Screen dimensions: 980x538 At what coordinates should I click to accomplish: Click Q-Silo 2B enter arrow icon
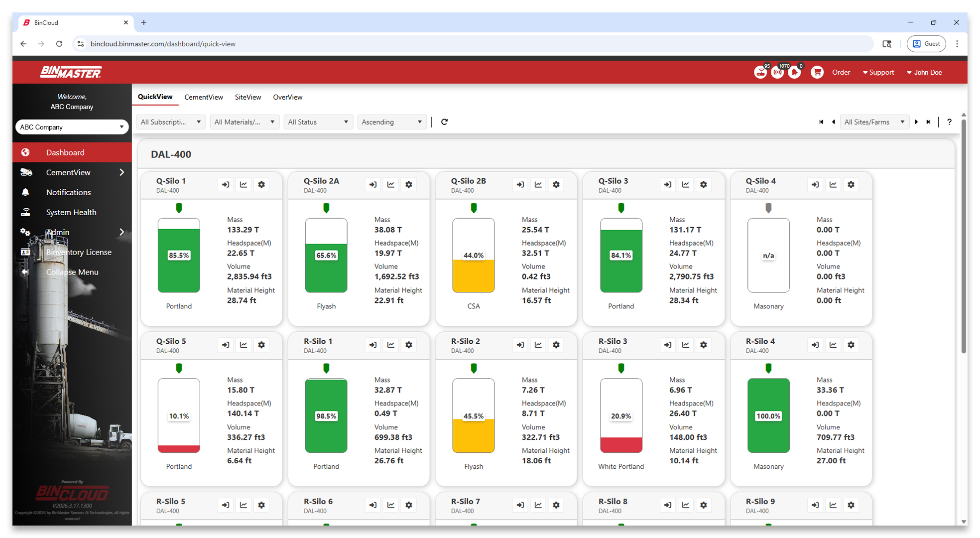tap(520, 185)
